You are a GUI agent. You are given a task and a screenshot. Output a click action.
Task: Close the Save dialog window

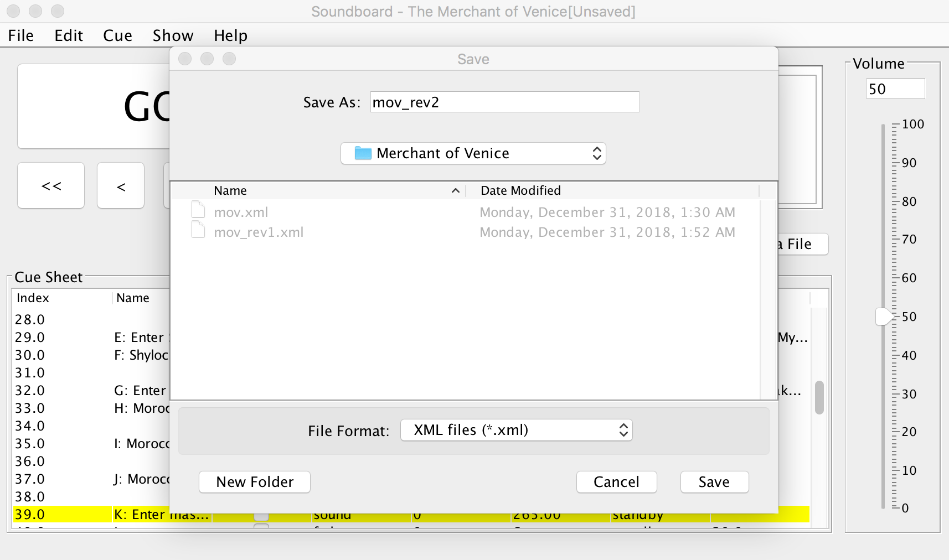[x=185, y=59]
